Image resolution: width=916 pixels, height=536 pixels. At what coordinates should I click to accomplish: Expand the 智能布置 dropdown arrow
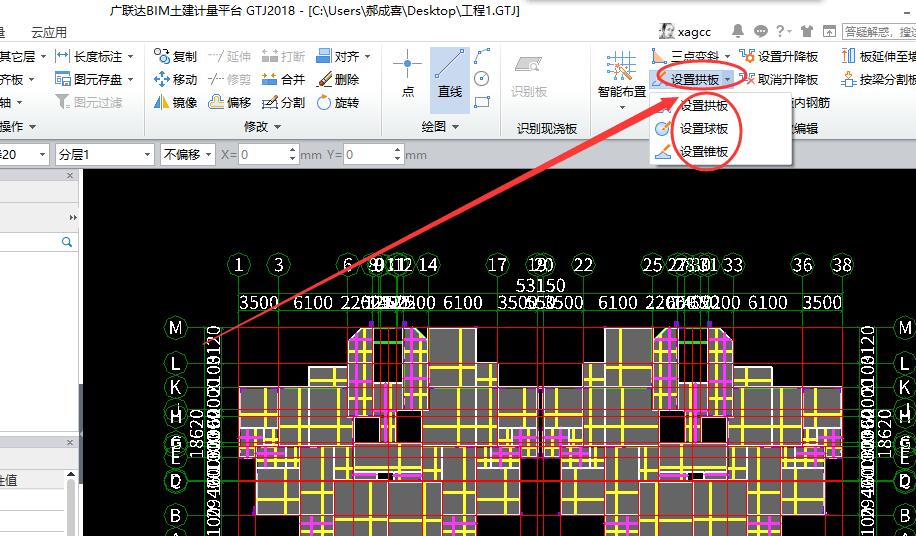click(x=622, y=107)
